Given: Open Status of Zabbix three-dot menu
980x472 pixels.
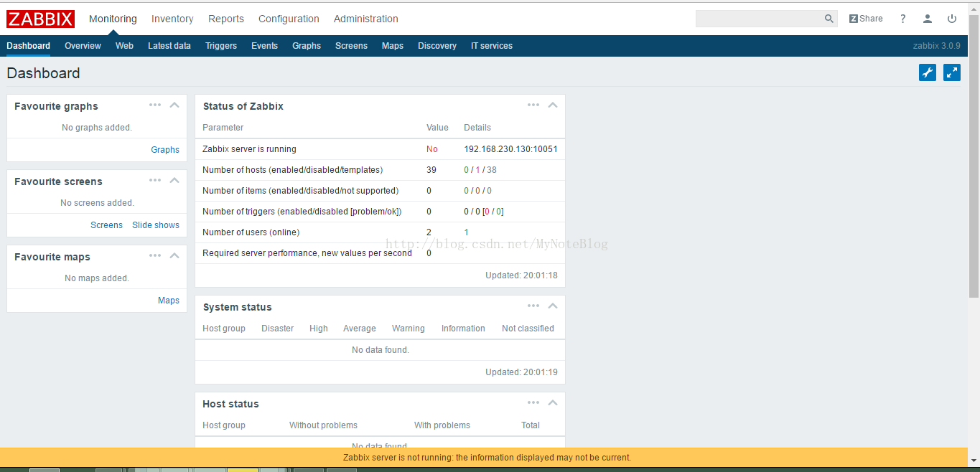Looking at the screenshot, I should point(533,105).
